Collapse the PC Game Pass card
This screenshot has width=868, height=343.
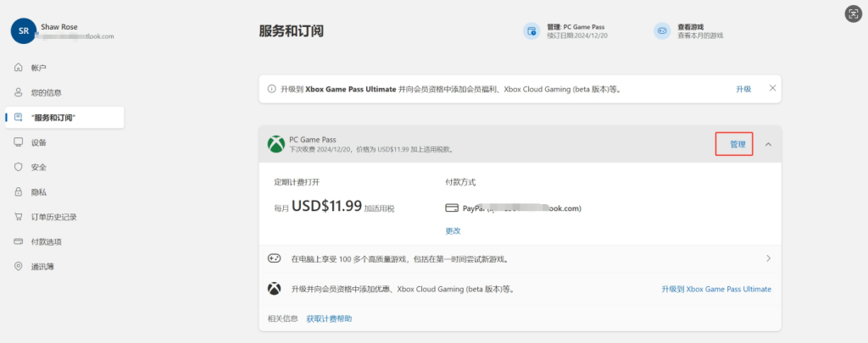pyautogui.click(x=768, y=144)
